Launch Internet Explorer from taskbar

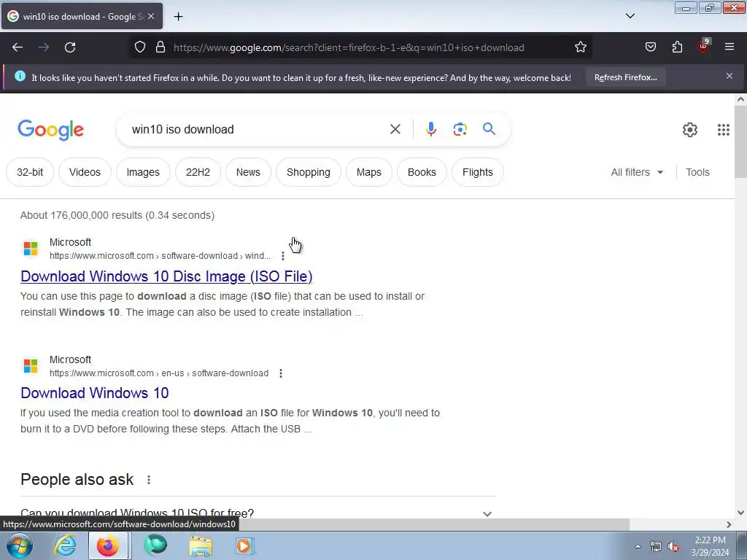pyautogui.click(x=65, y=545)
